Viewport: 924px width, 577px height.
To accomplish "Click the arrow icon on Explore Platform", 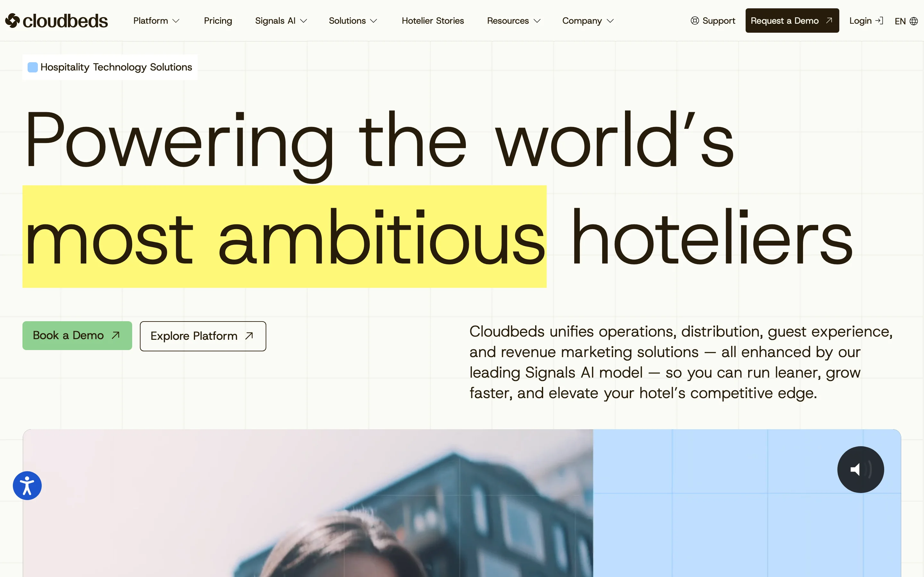I will [249, 336].
